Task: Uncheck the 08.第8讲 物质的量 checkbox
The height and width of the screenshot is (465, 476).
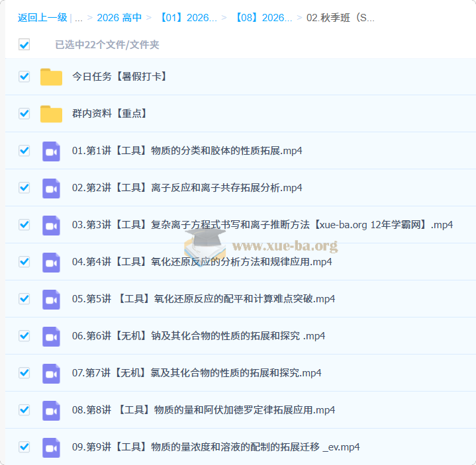Action: [24, 410]
